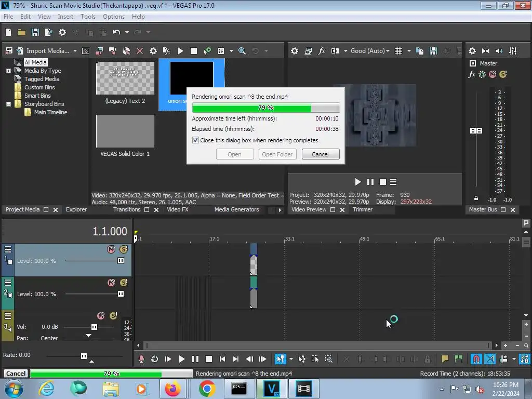532x399 pixels.
Task: Click the Search media magnifier icon
Action: pos(242,51)
